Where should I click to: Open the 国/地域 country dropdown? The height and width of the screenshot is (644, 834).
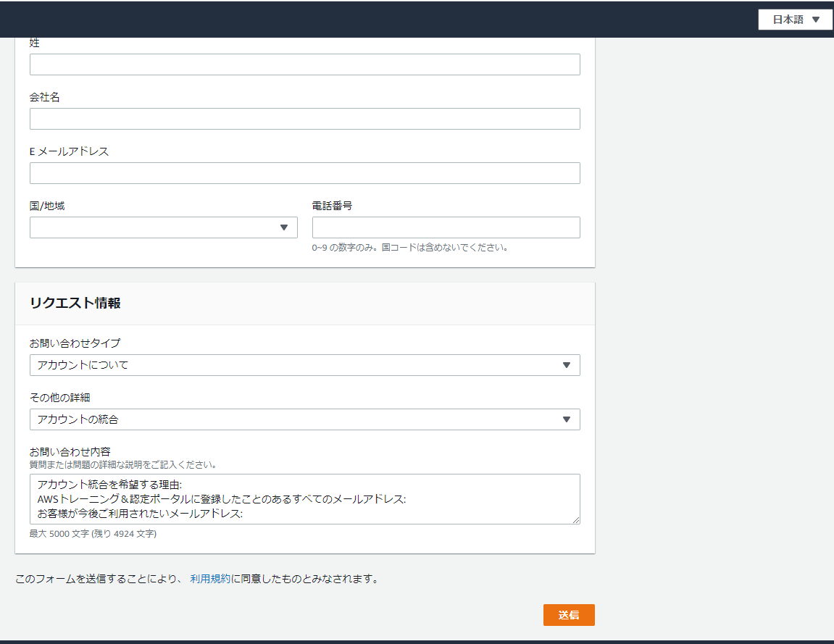[x=163, y=227]
